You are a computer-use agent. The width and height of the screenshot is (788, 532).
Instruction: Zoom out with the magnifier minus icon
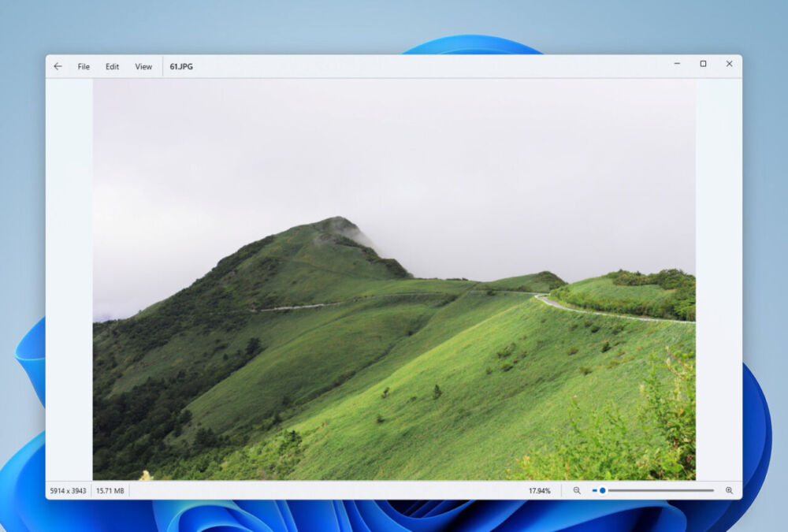[578, 490]
